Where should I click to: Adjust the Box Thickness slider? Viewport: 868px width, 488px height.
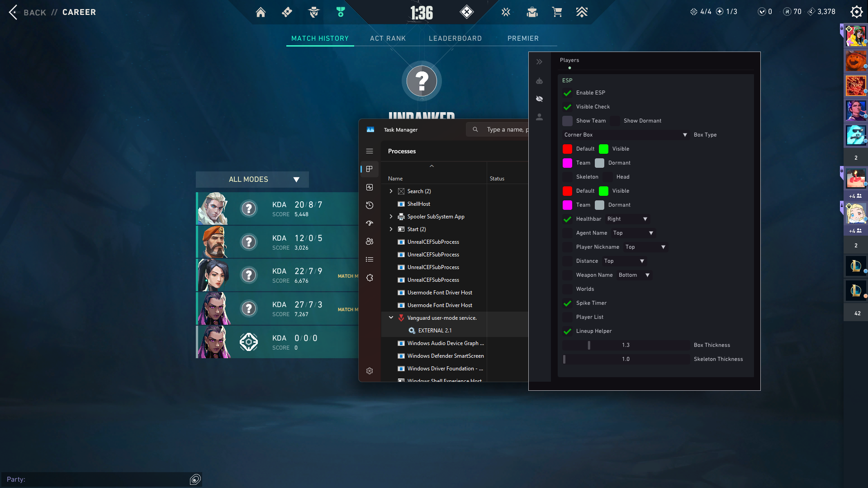click(x=626, y=345)
